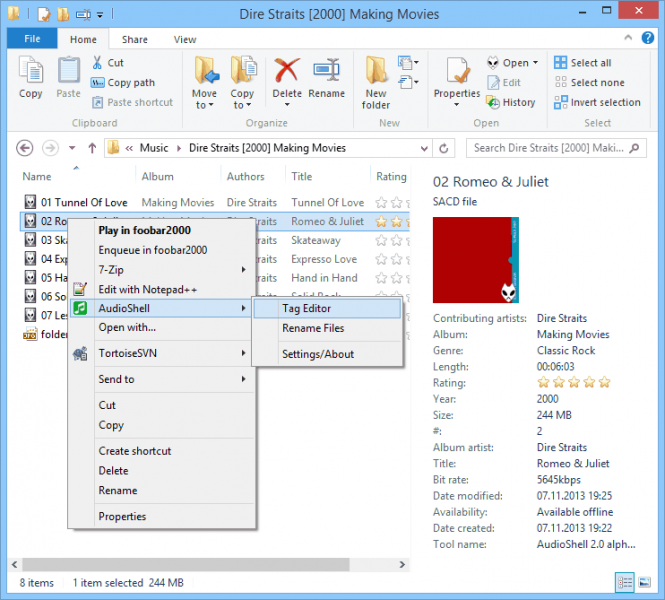
Task: Sort by the Title column header
Action: pos(302,176)
